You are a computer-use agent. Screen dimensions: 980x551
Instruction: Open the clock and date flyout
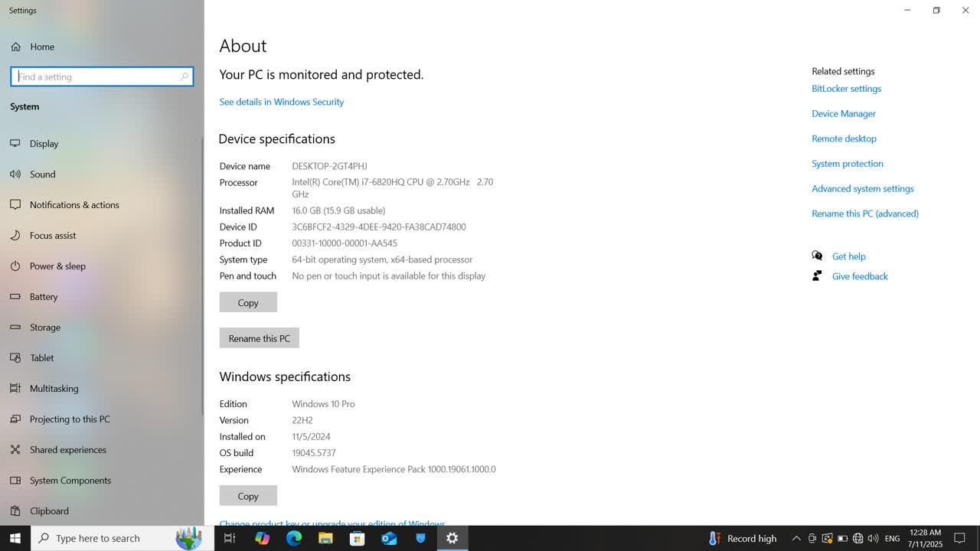[925, 538]
